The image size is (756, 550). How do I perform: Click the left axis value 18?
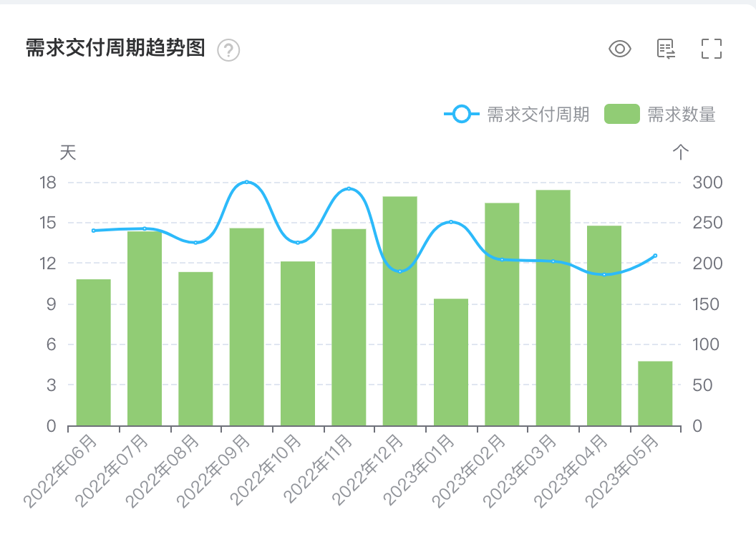coord(48,183)
